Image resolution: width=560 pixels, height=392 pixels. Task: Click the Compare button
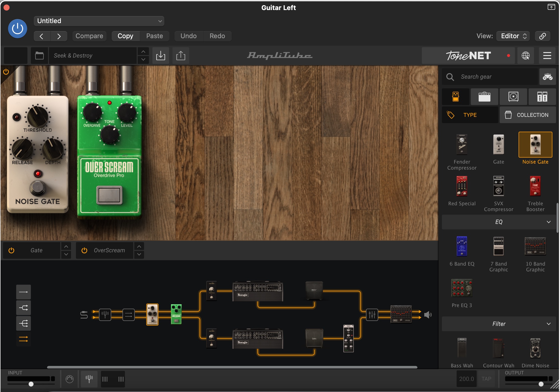89,36
